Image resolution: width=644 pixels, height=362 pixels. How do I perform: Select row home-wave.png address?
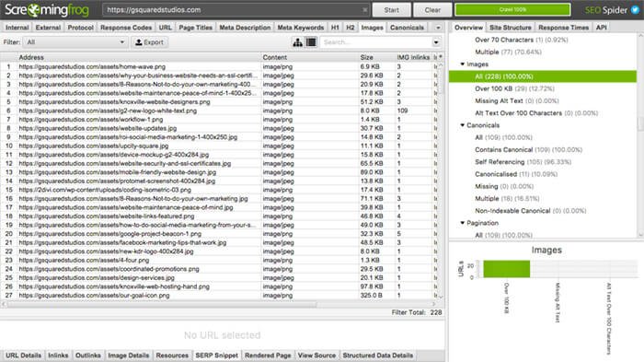(x=92, y=66)
